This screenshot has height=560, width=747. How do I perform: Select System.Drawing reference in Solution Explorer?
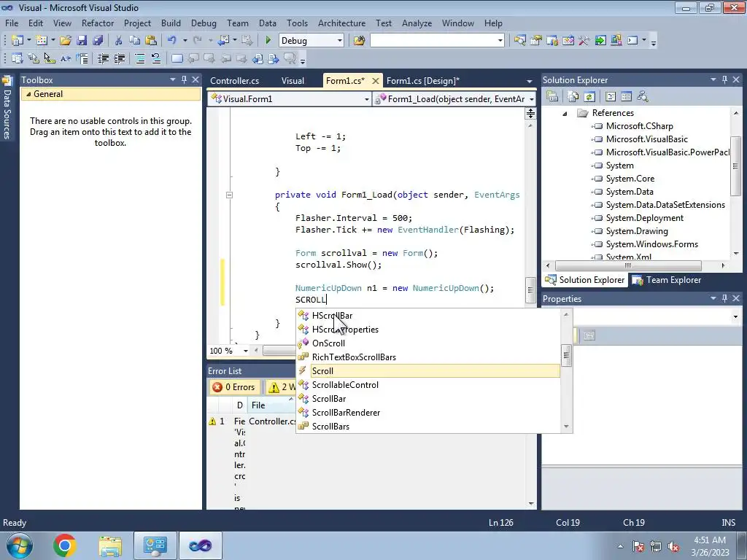[x=636, y=231]
